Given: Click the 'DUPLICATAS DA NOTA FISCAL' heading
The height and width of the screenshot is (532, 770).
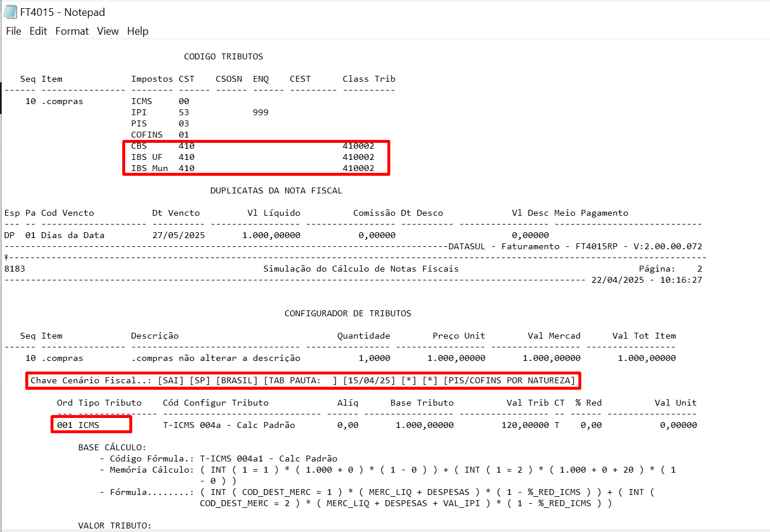Looking at the screenshot, I should click(x=276, y=190).
